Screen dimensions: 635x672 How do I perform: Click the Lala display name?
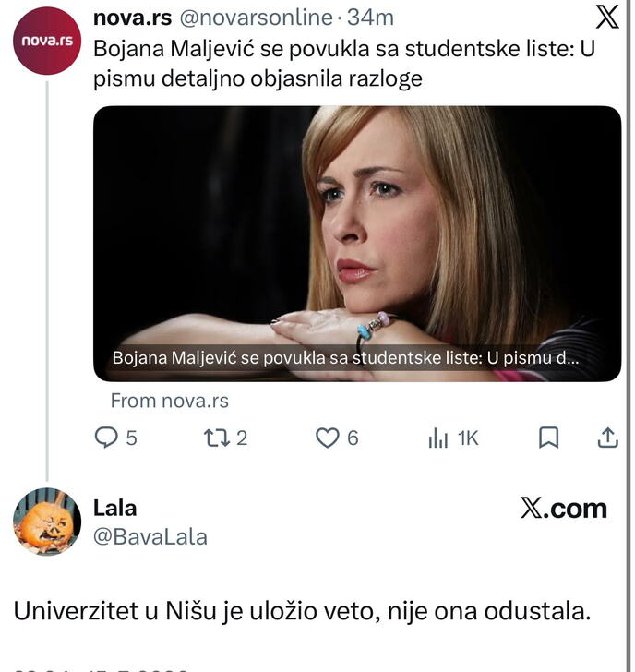tap(114, 509)
